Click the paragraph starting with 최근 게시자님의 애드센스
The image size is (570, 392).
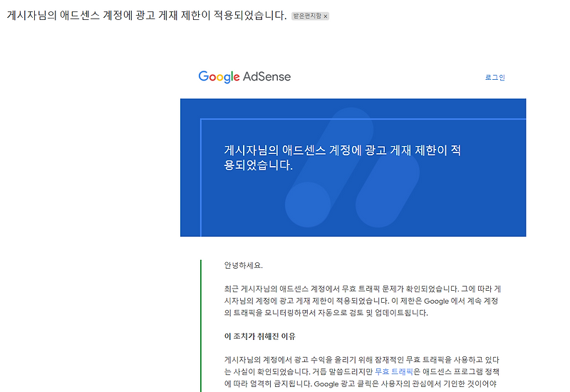pos(363,301)
